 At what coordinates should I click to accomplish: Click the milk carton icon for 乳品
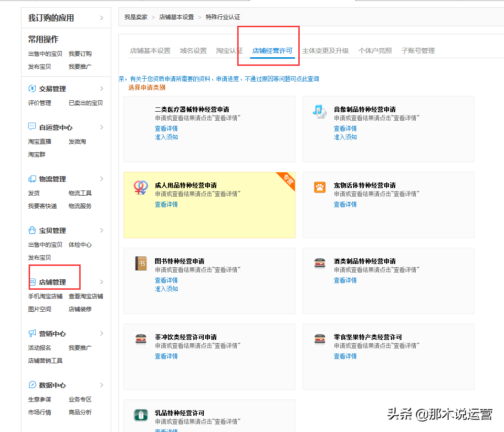[x=141, y=415]
